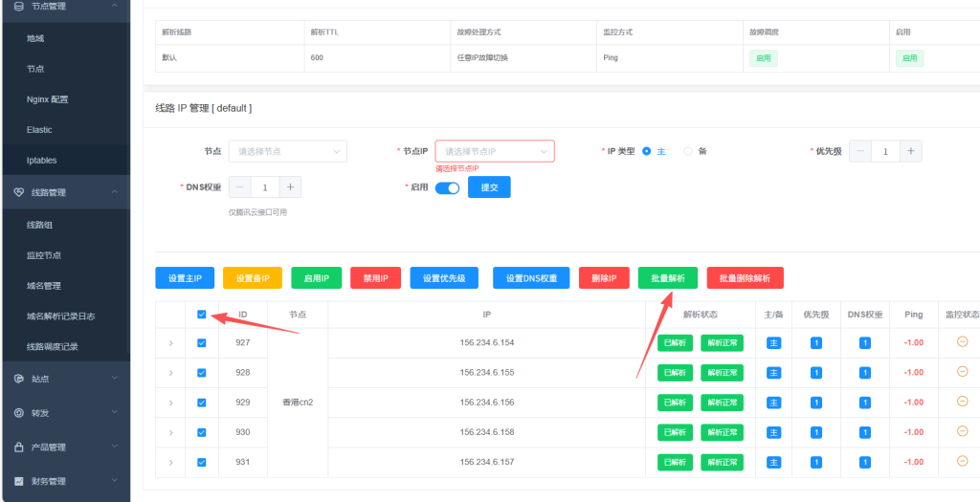Collapse the 线路管理 sidebar section
This screenshot has width=980, height=502.
[x=115, y=191]
